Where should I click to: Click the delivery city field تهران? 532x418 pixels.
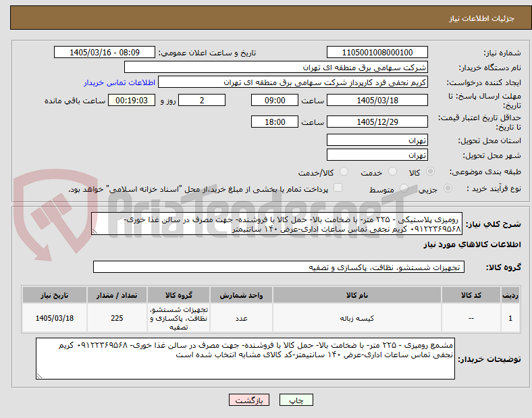377,155
